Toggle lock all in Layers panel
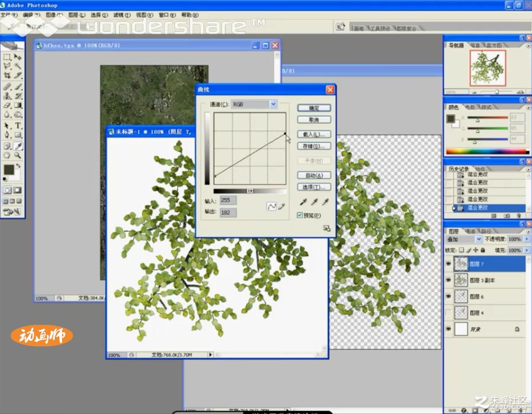This screenshot has height=414, width=532. [x=483, y=250]
